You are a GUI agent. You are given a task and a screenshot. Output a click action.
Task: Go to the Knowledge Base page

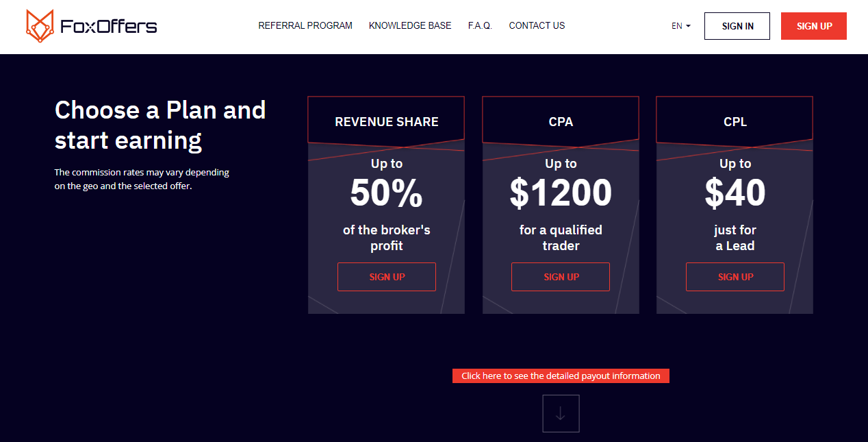pyautogui.click(x=410, y=26)
